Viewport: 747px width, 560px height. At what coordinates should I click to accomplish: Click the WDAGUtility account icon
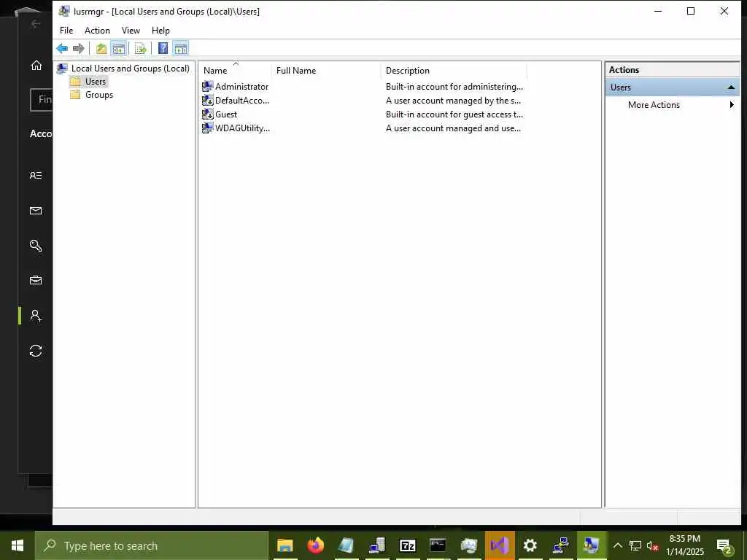click(208, 128)
